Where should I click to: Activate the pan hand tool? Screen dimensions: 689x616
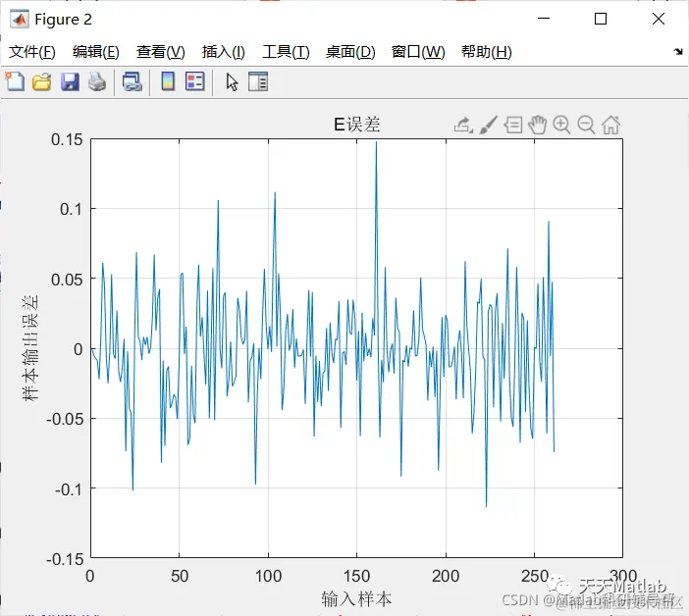click(537, 126)
